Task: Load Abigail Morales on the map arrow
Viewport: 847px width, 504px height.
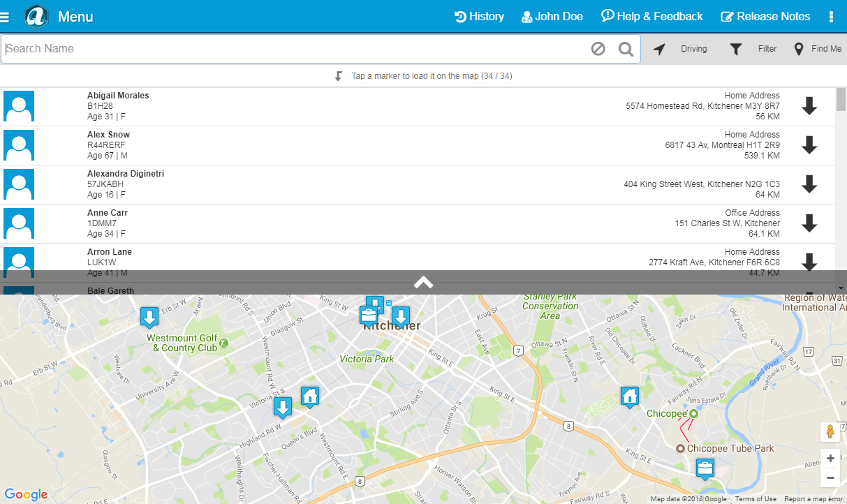Action: coord(809,106)
